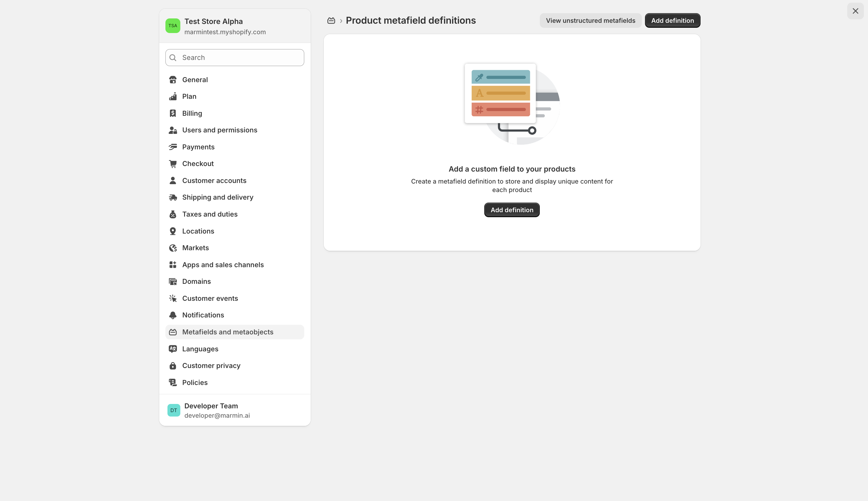Click the Test Store Alpha TSA avatar

172,25
